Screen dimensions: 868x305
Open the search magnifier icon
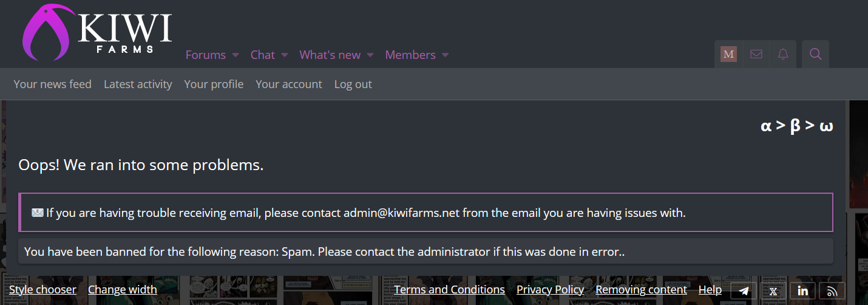click(816, 55)
